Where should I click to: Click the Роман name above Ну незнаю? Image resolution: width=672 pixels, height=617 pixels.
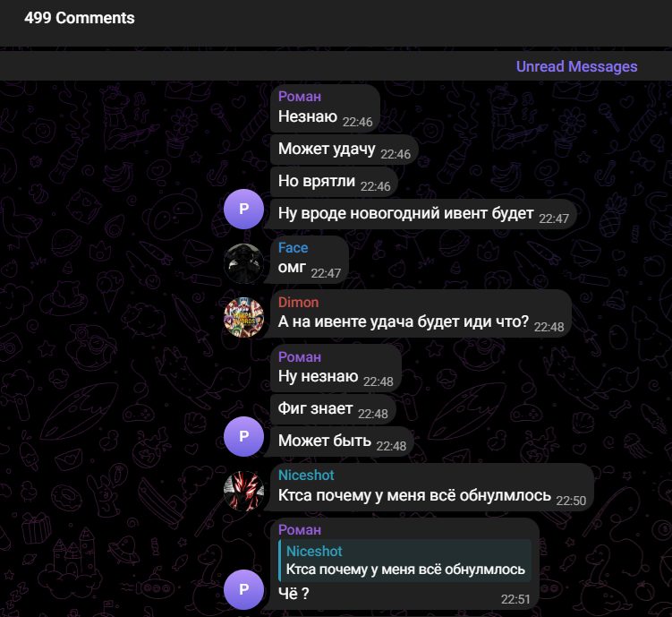(x=300, y=356)
